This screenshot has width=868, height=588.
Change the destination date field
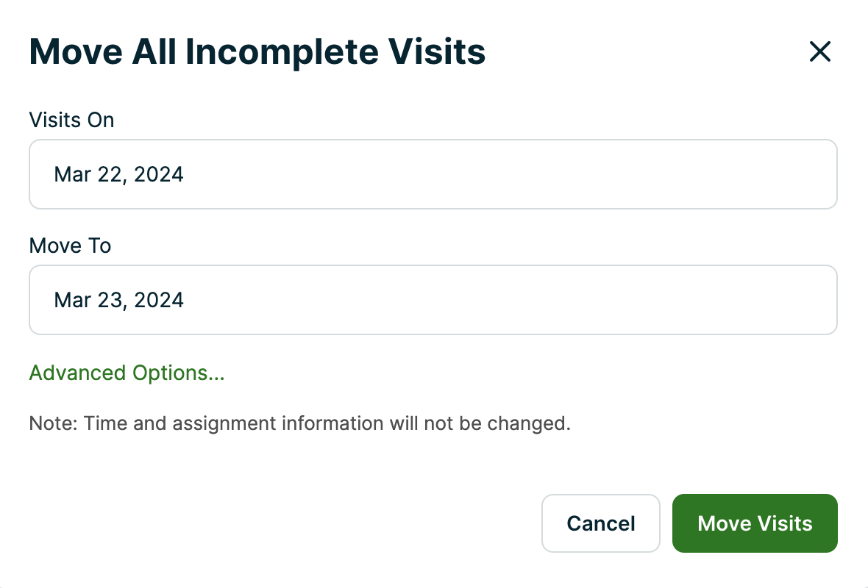tap(433, 299)
